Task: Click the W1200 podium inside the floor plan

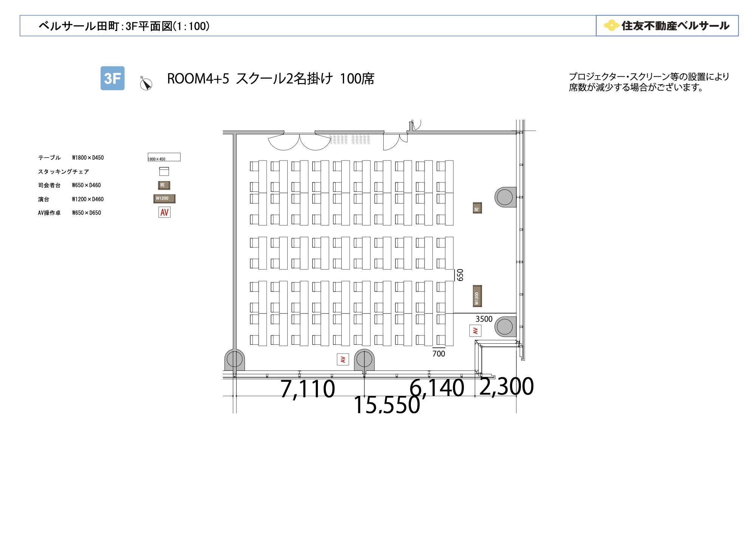Action: pos(477,296)
